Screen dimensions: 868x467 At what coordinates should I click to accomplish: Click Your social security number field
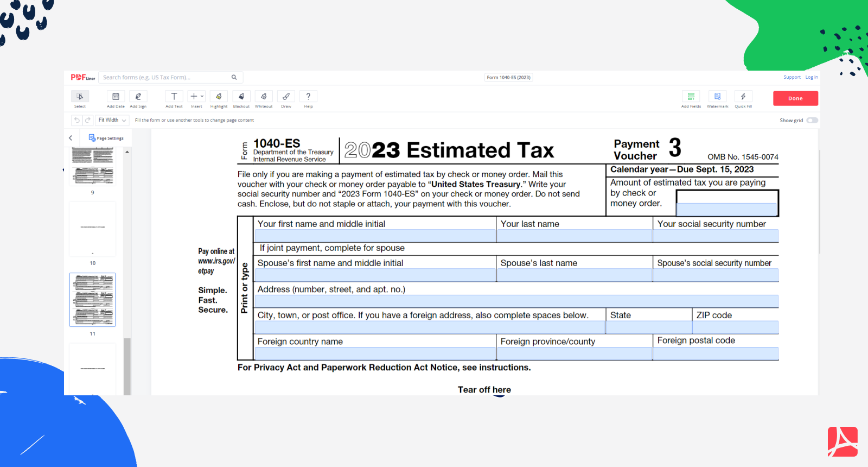[716, 236]
